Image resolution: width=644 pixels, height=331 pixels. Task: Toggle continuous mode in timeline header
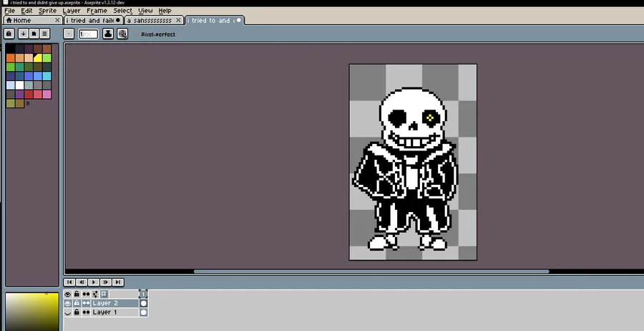(86, 294)
